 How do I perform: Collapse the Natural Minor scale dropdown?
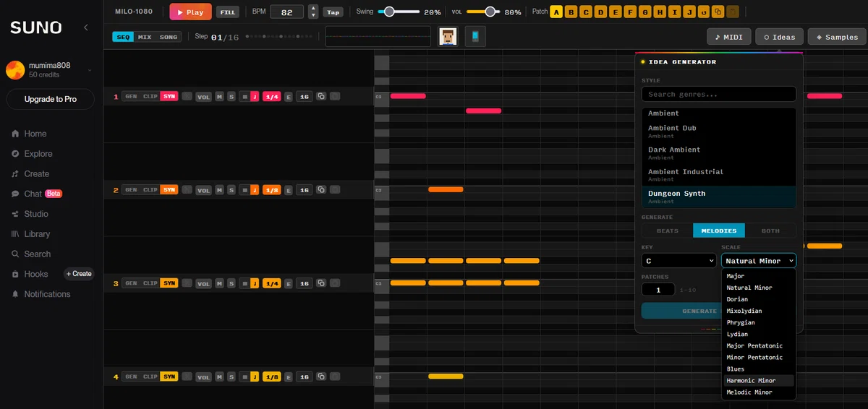tap(759, 260)
